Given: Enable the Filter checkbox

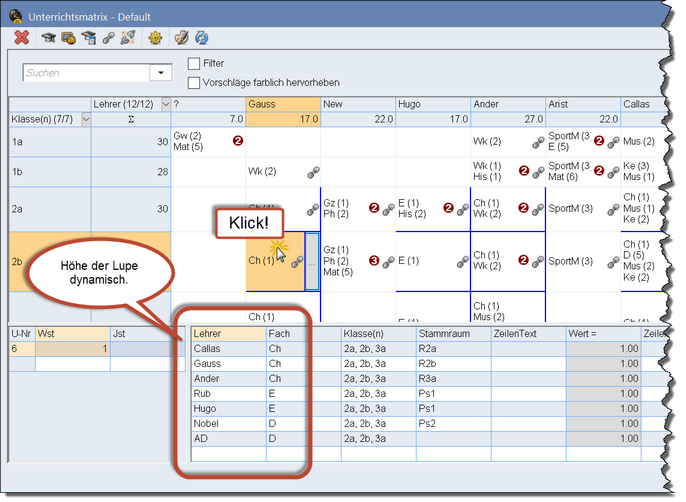Looking at the screenshot, I should click(x=194, y=63).
